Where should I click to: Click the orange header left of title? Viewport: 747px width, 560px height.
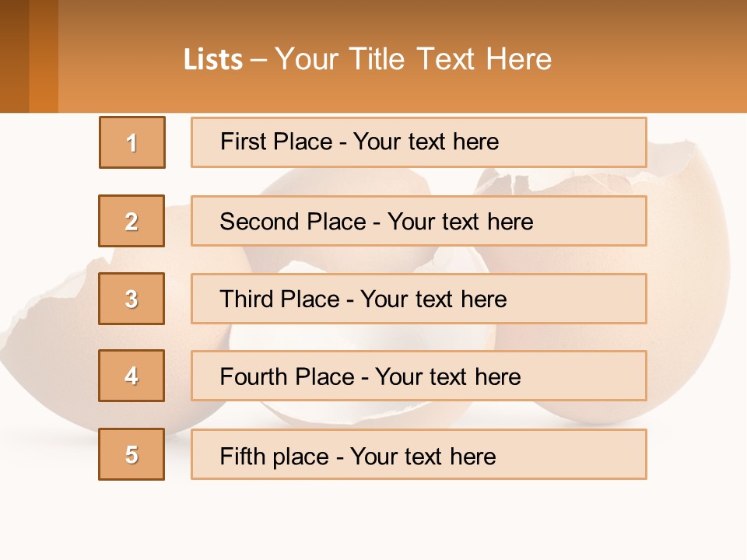[117, 59]
